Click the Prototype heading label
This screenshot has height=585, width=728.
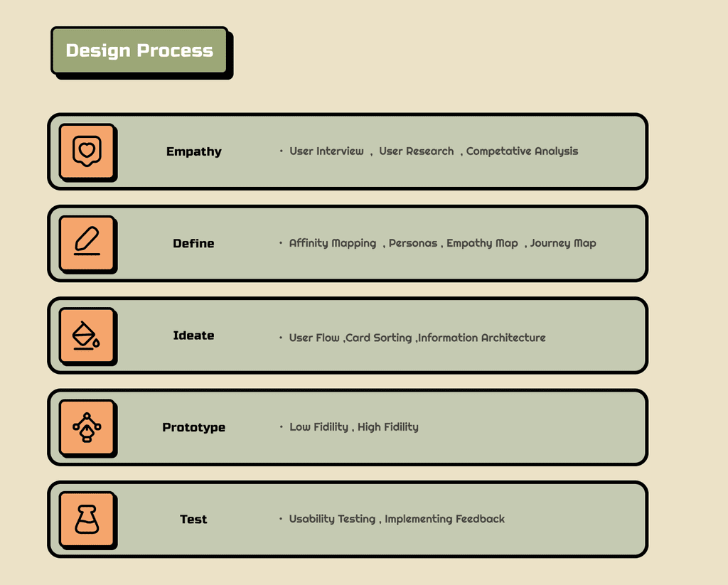tap(193, 428)
